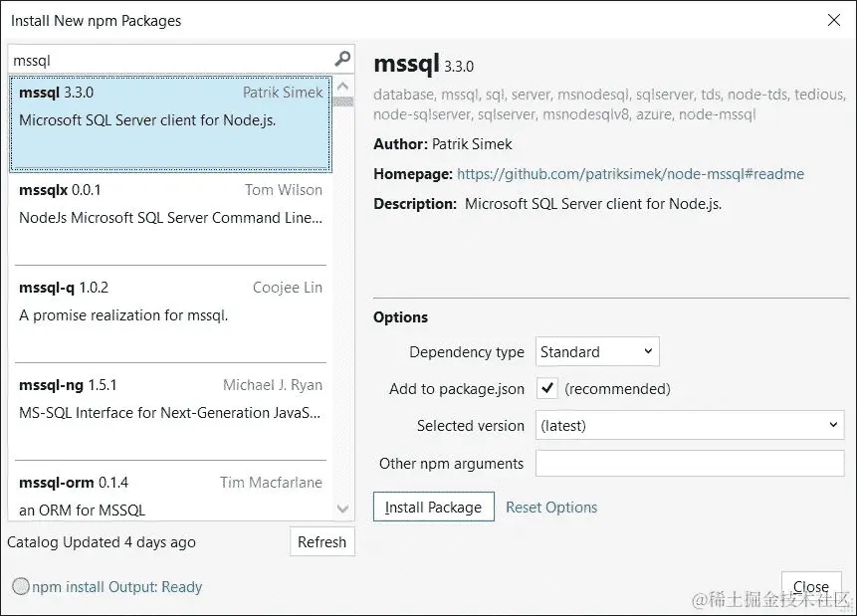Image resolution: width=857 pixels, height=616 pixels.
Task: Select the mssql-q package by Coojee Lin
Action: (169, 301)
